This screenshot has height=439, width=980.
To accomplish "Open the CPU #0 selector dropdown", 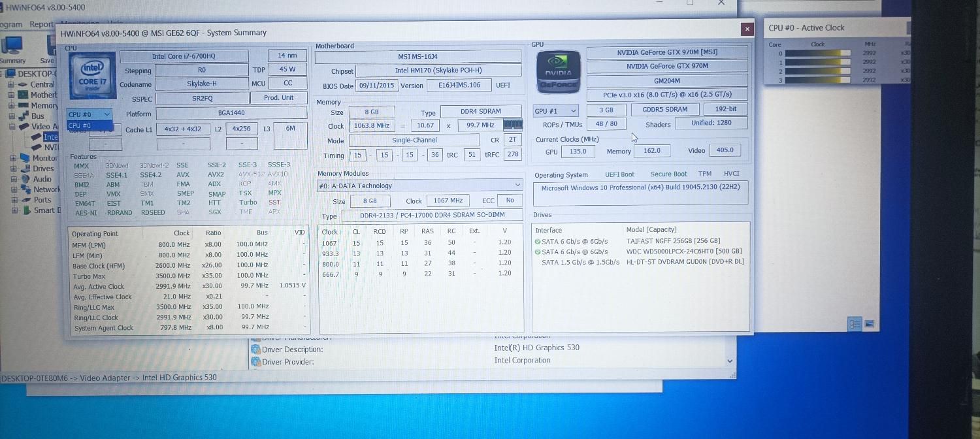I will [90, 114].
